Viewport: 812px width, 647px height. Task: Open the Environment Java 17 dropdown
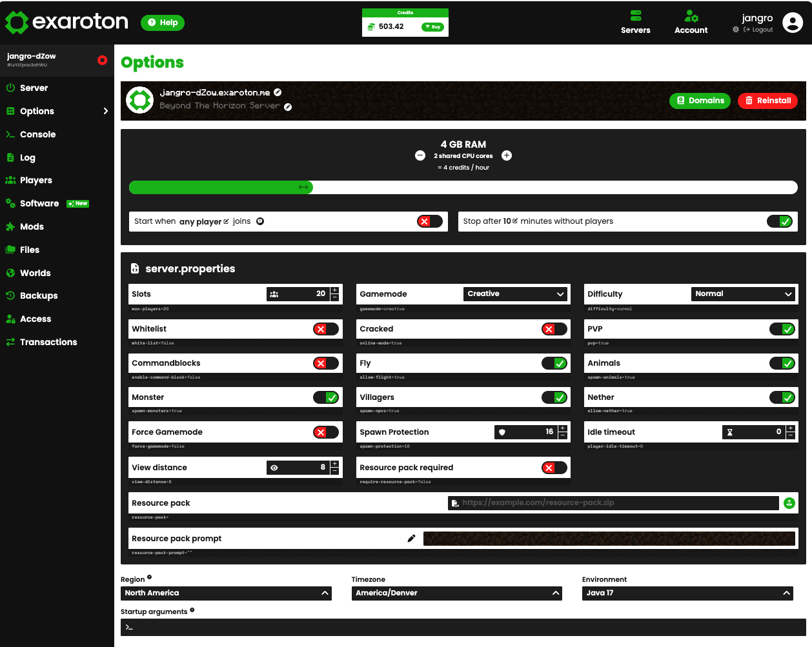[687, 593]
